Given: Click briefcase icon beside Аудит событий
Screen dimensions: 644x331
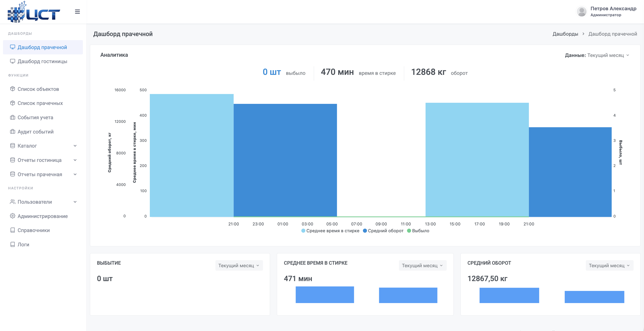Looking at the screenshot, I should click(13, 131).
